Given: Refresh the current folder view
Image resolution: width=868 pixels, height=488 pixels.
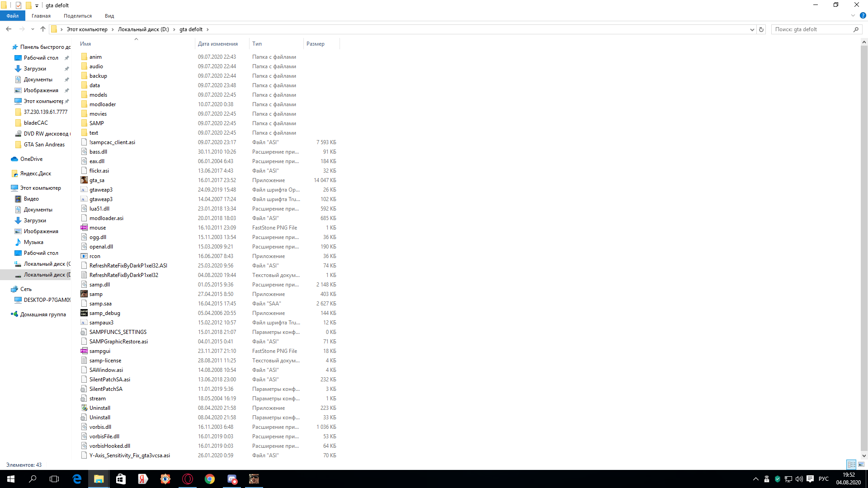Looking at the screenshot, I should click(761, 29).
